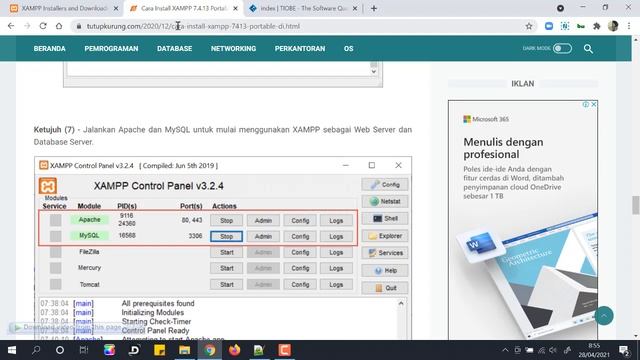Open the Windows notification center
This screenshot has width=640, height=360.
coord(624,350)
